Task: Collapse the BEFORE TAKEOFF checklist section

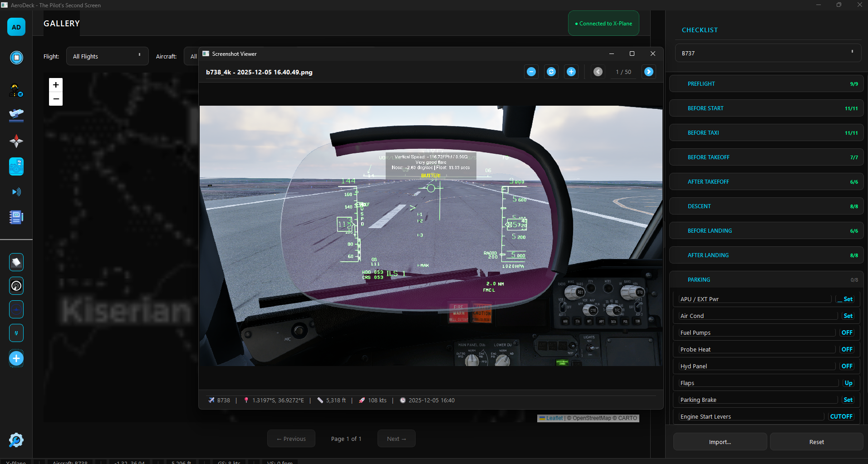Action: [x=766, y=157]
